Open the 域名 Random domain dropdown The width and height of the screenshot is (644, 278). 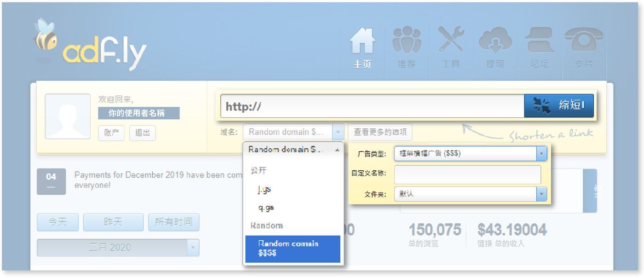(x=293, y=132)
